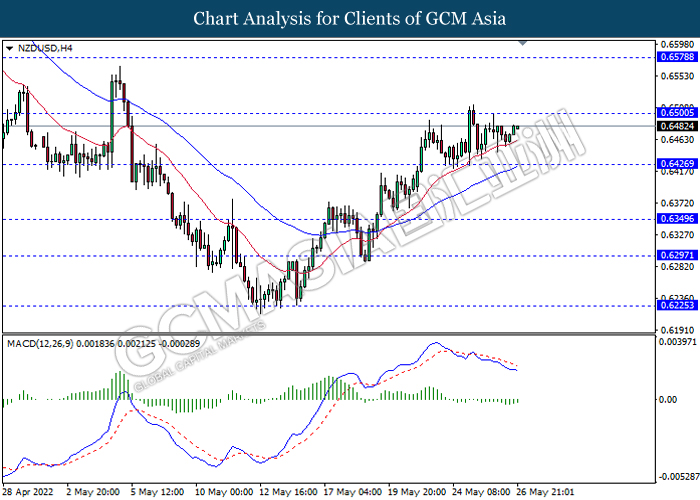Image resolution: width=700 pixels, height=500 pixels.
Task: Select the 0.63496 level price label
Action: coord(677,219)
